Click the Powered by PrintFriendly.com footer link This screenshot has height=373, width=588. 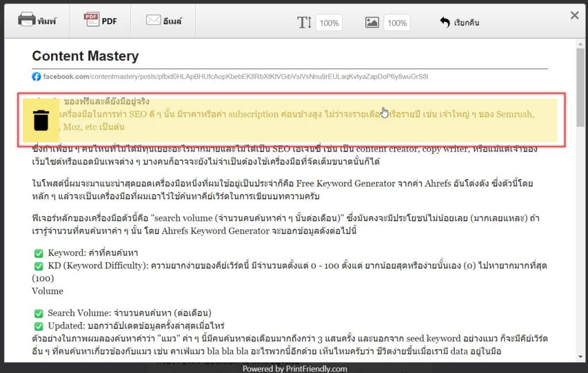coord(295,368)
